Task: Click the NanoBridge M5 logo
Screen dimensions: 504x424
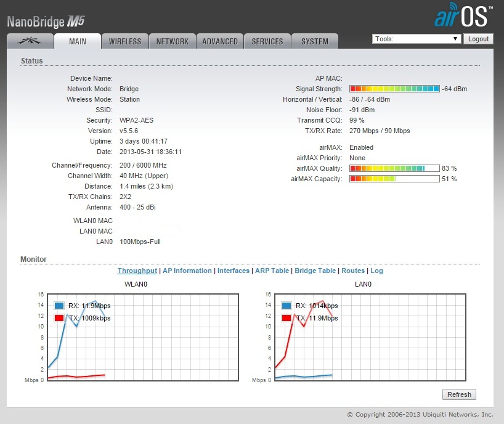Action: (46, 22)
